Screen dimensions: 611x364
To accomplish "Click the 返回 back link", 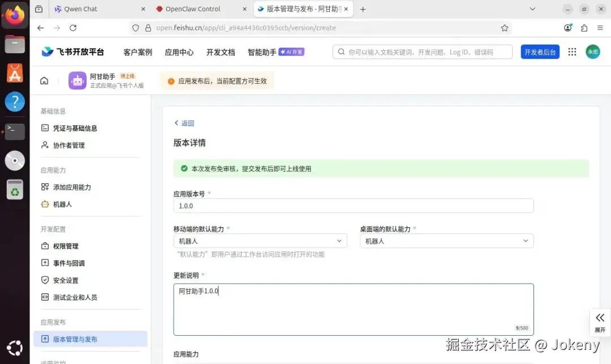I will (x=184, y=123).
